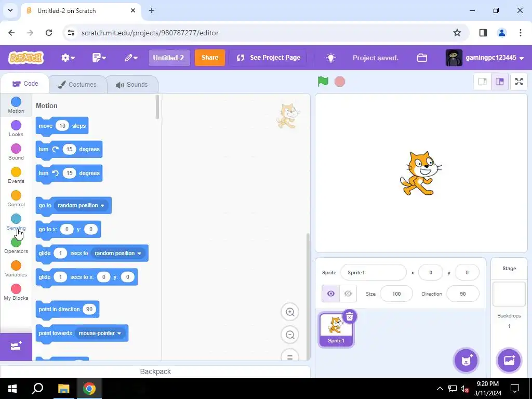This screenshot has width=532, height=399.
Task: Switch to the Code tab
Action: [25, 84]
